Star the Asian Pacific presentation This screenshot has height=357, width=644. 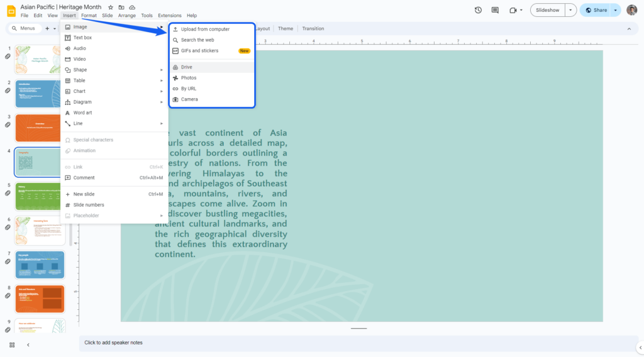[111, 7]
